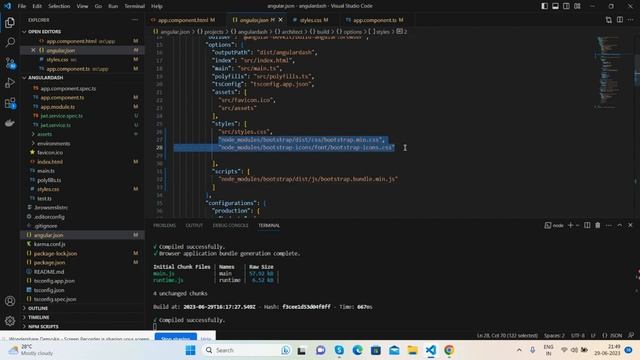Expand the Timeline section
Image resolution: width=640 pixels, height=360 pixels.
click(39, 317)
